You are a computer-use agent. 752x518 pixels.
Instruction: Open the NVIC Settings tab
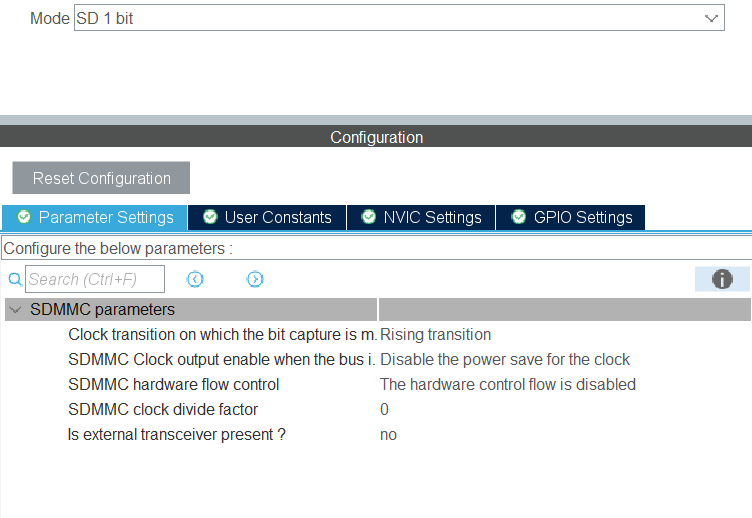tap(432, 217)
